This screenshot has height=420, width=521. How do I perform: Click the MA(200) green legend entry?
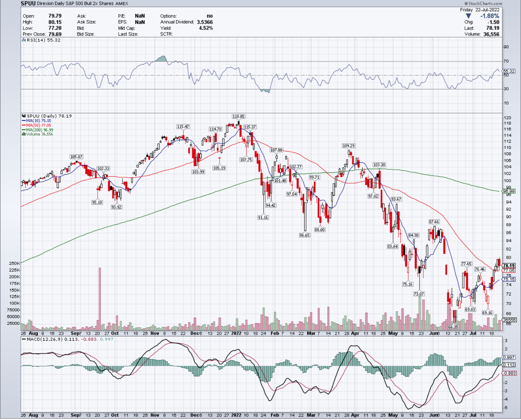click(x=37, y=130)
